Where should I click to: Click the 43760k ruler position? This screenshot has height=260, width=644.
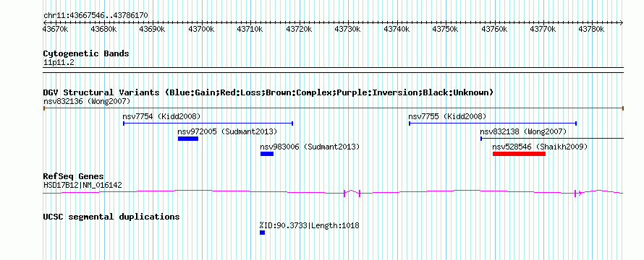point(494,29)
